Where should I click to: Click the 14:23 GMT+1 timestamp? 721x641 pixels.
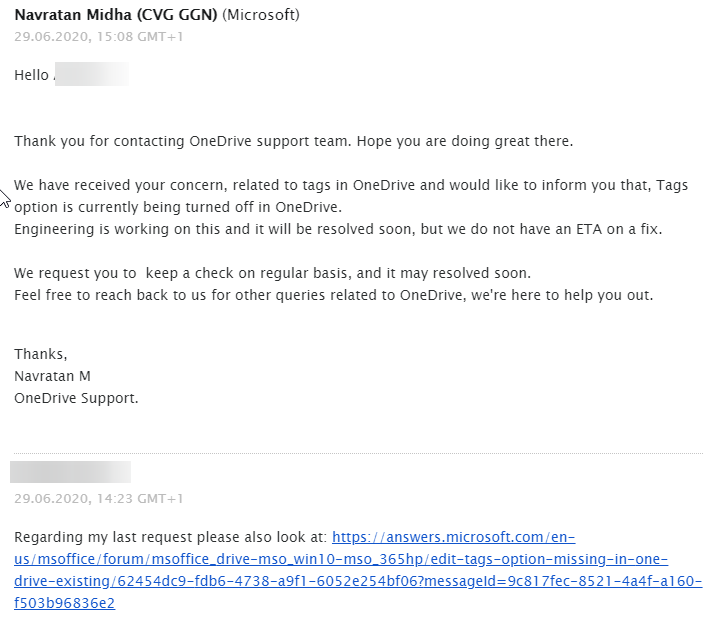tap(99, 498)
